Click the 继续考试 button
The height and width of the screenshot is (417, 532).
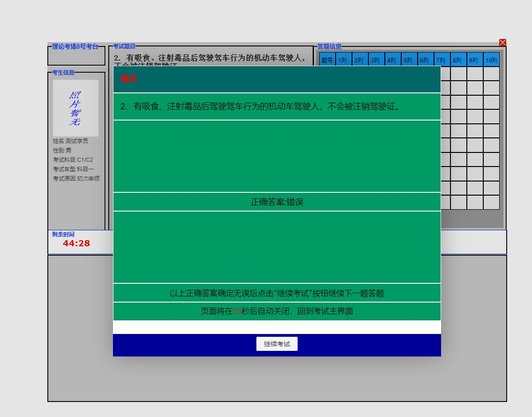pyautogui.click(x=277, y=344)
